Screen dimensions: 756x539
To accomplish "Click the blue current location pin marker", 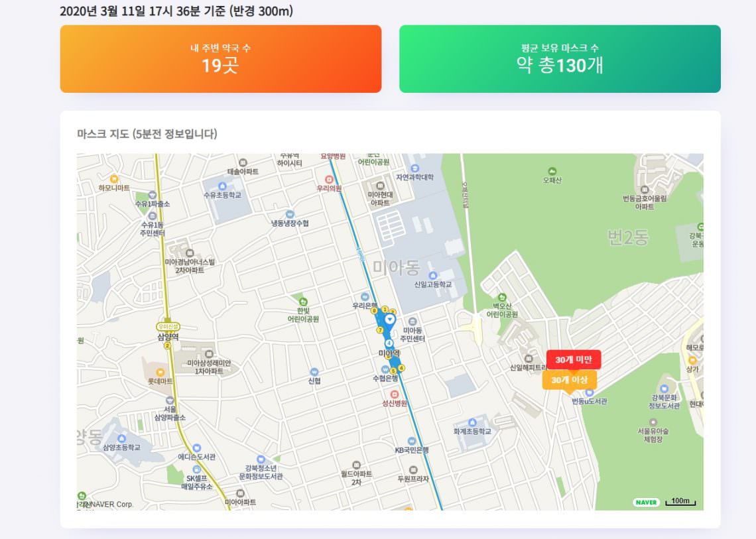I will coord(389,320).
